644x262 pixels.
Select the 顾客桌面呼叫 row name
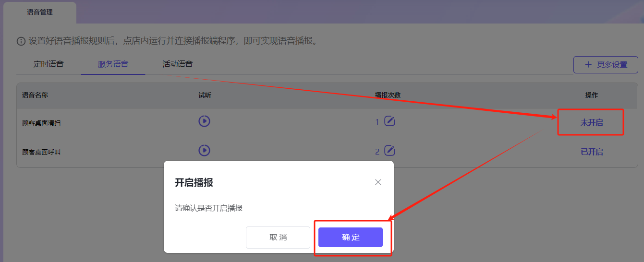[x=41, y=152]
